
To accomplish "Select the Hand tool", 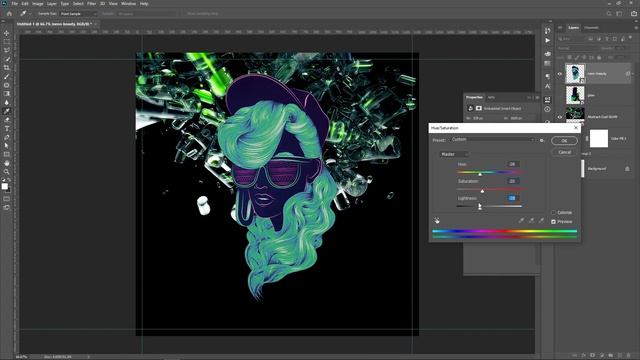I will coord(7,163).
